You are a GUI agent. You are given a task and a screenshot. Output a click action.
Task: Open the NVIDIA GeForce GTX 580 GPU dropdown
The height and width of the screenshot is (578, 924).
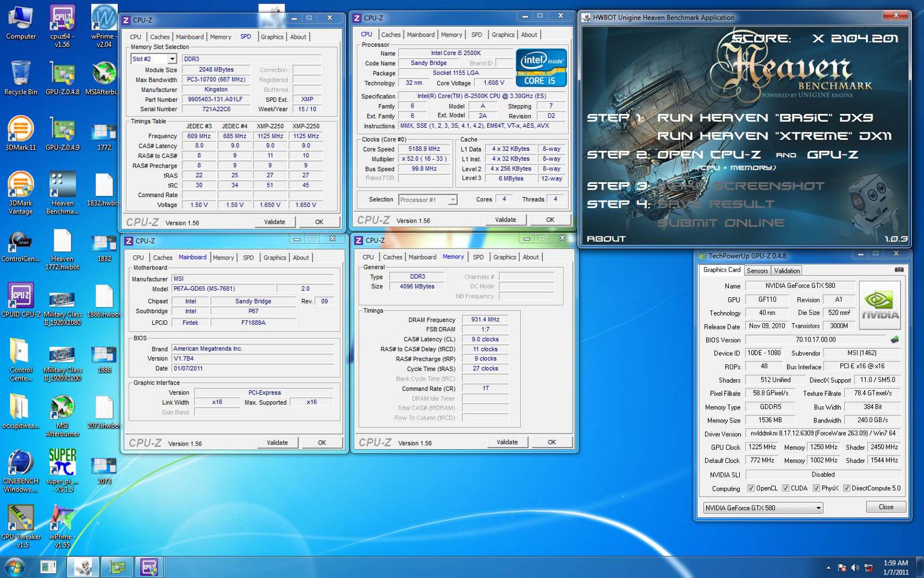(763, 508)
